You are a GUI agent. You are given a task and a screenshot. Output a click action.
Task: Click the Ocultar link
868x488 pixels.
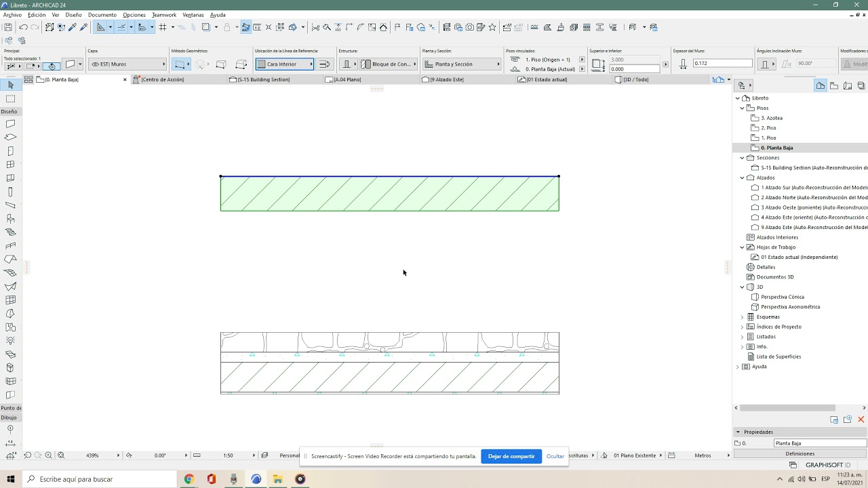click(555, 456)
